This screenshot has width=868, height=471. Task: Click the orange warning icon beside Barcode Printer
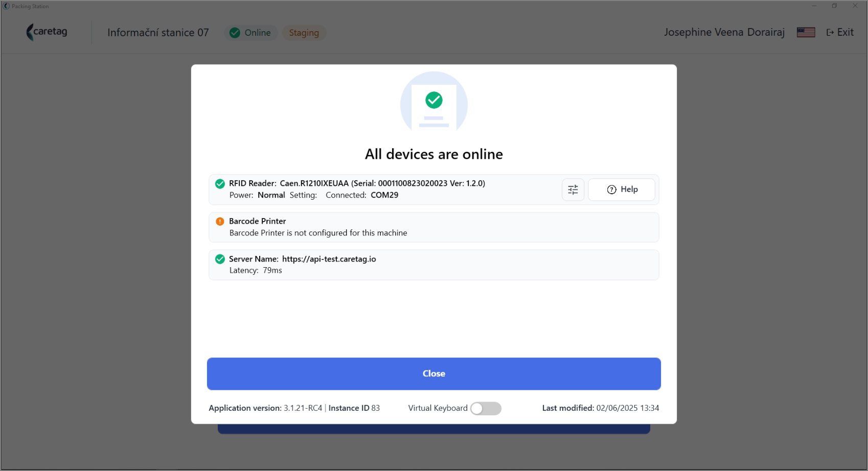pyautogui.click(x=220, y=221)
